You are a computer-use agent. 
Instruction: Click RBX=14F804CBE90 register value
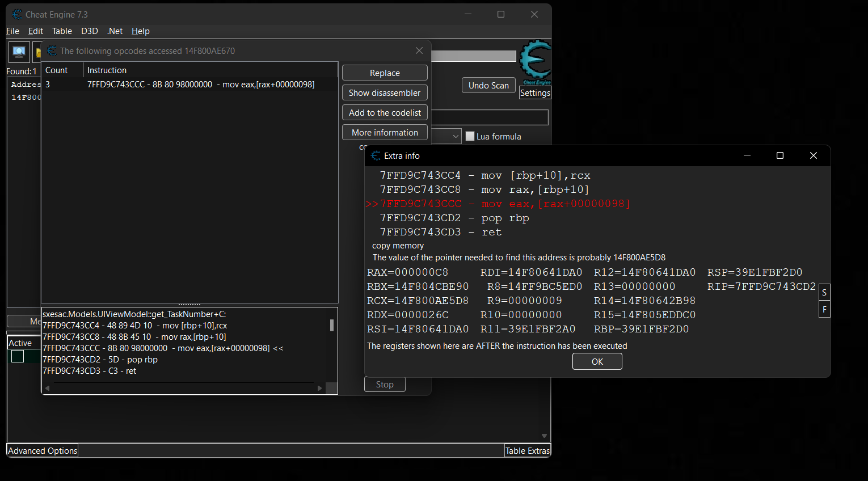pyautogui.click(x=418, y=286)
